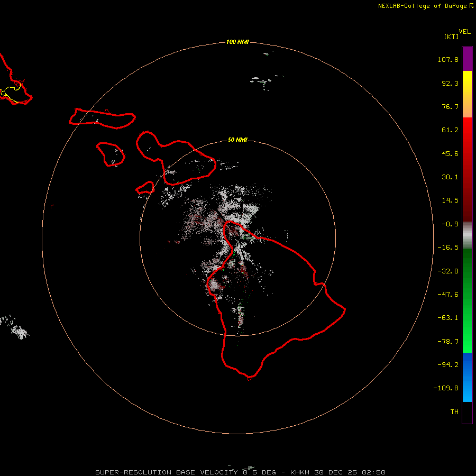Select the -94.2 legend value

pyautogui.click(x=448, y=365)
